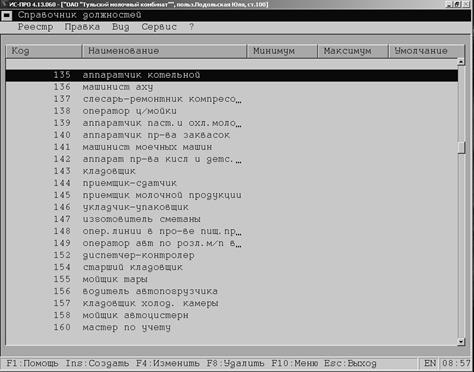Click F8:Удалить in the status bar

(235, 363)
